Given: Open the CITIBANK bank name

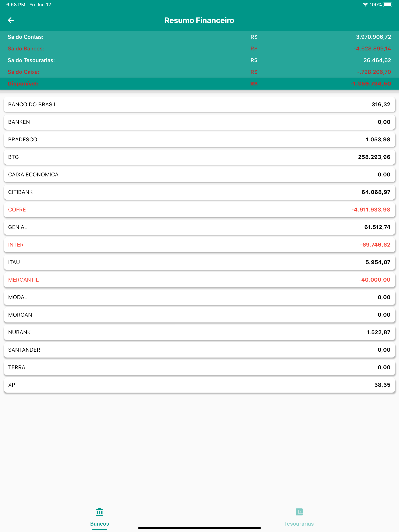Looking at the screenshot, I should [x=20, y=192].
